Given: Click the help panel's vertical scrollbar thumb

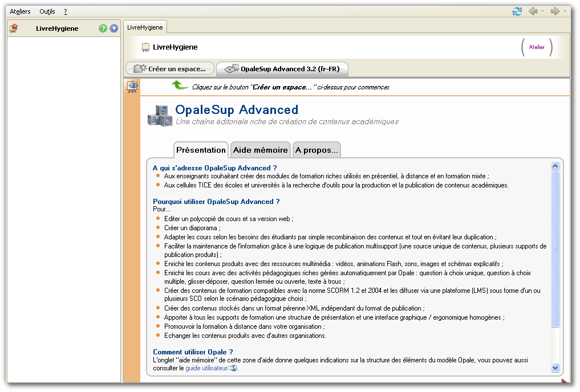Looking at the screenshot, I should click(x=555, y=249).
